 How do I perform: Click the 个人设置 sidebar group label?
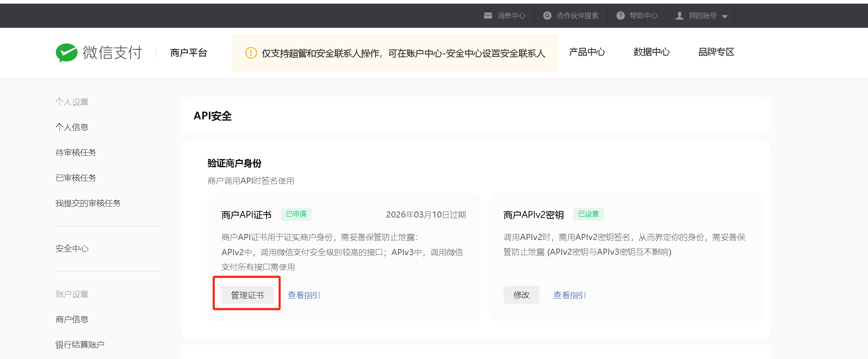(72, 102)
